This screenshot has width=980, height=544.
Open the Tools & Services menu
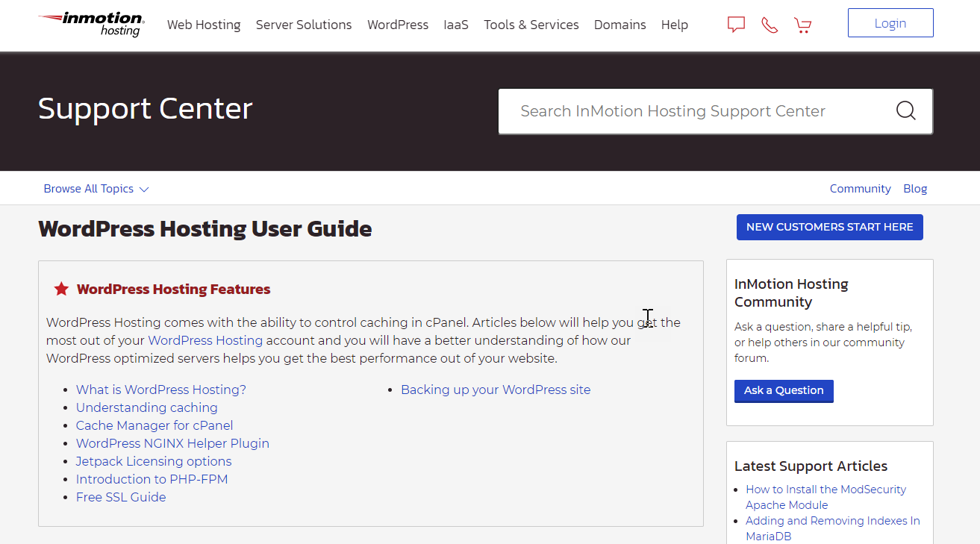tap(531, 25)
